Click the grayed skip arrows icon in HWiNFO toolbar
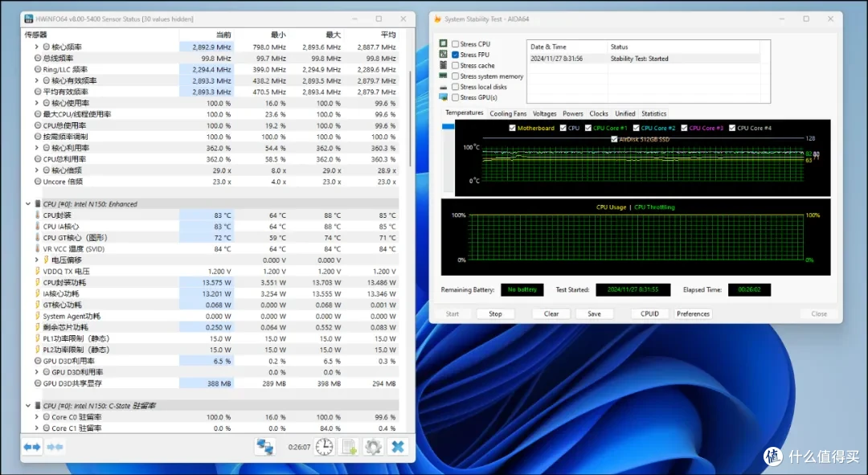 (55, 447)
